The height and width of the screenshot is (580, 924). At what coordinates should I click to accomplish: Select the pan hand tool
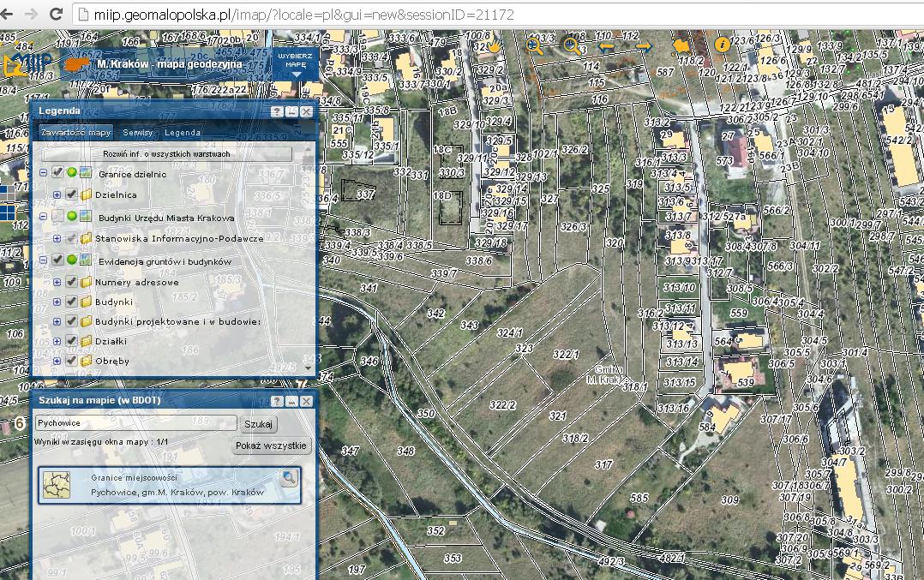(495, 45)
